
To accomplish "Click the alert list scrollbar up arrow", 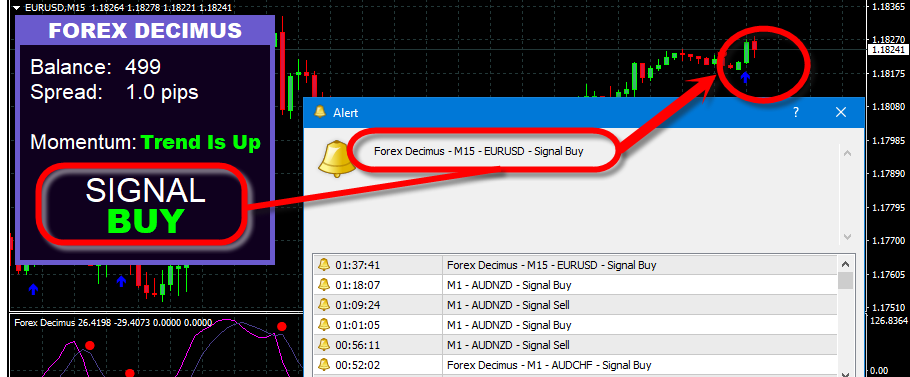I will point(846,264).
